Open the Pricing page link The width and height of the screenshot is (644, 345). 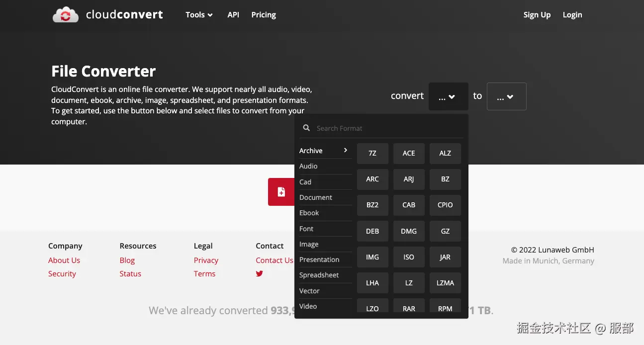pyautogui.click(x=264, y=15)
